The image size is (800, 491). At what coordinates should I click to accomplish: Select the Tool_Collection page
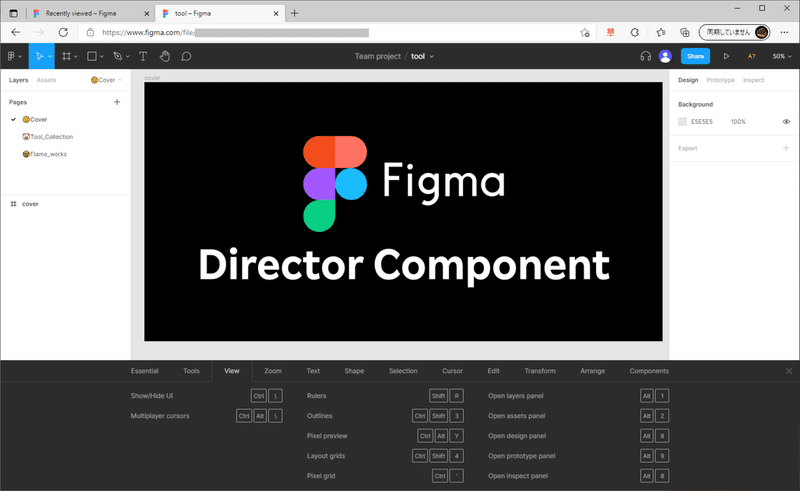pyautogui.click(x=48, y=137)
